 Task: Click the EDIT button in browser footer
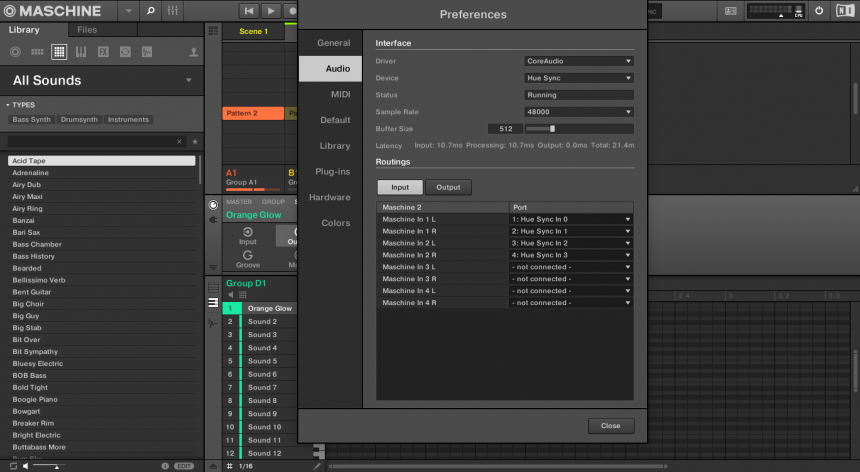[x=184, y=466]
